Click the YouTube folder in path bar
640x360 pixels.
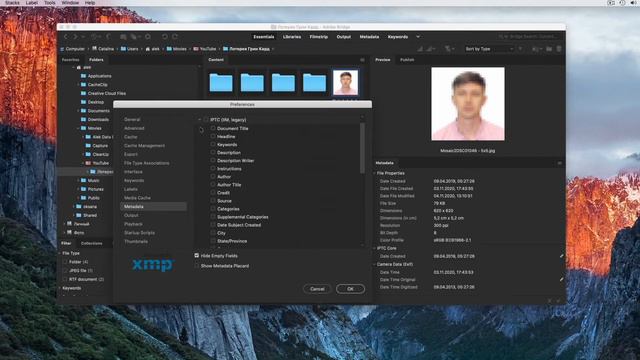tap(204, 49)
